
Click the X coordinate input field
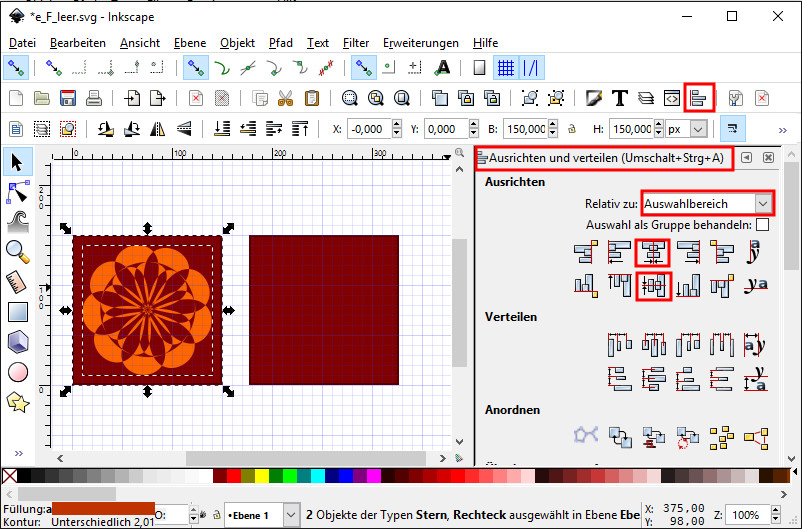click(x=370, y=129)
